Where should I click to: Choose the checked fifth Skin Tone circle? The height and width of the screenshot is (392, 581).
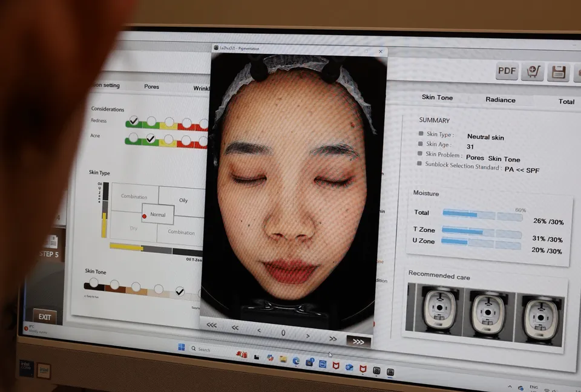tap(180, 291)
